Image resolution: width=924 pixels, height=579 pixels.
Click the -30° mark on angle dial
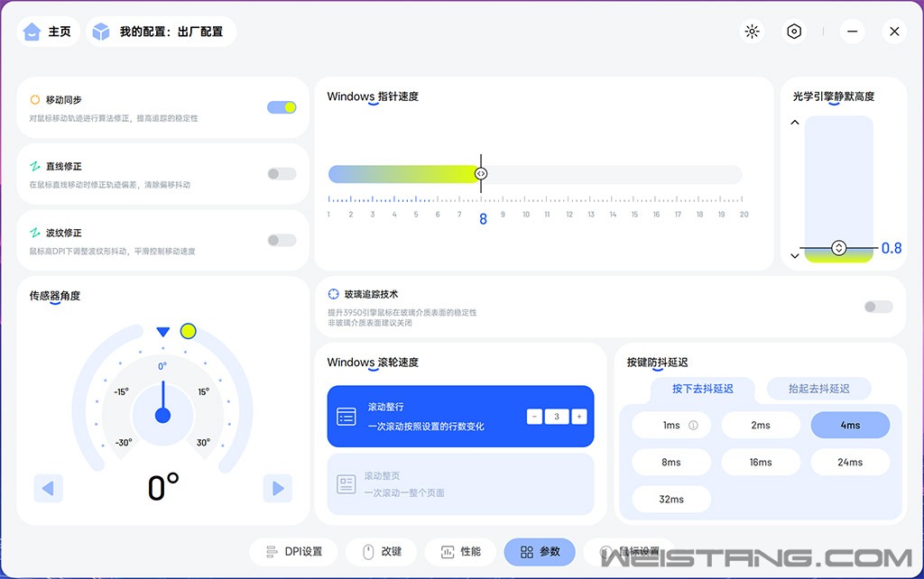[123, 442]
